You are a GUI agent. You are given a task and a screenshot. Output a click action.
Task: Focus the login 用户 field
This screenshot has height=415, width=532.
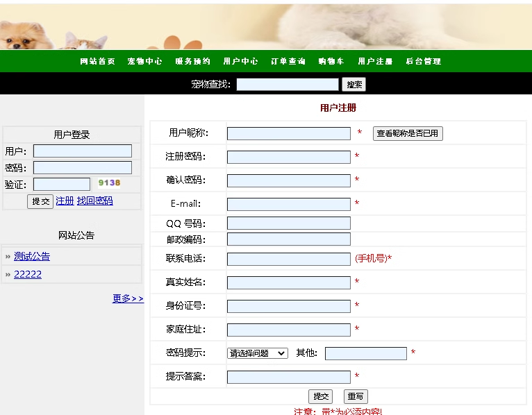[83, 151]
